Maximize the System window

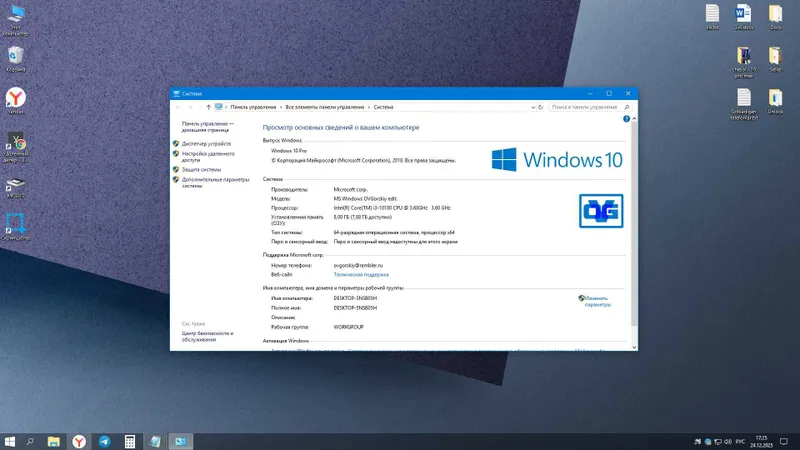(x=609, y=93)
